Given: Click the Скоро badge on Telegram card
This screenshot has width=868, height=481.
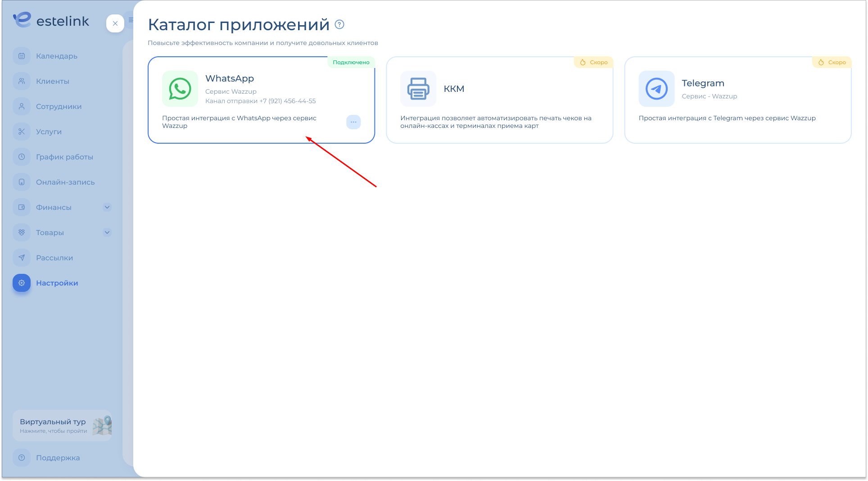Looking at the screenshot, I should click(x=832, y=62).
